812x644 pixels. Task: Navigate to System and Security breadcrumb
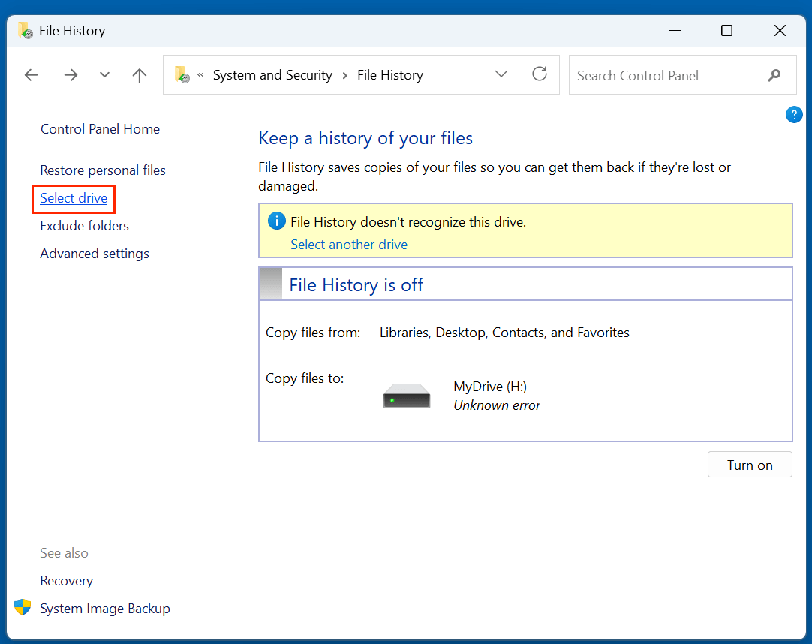272,74
